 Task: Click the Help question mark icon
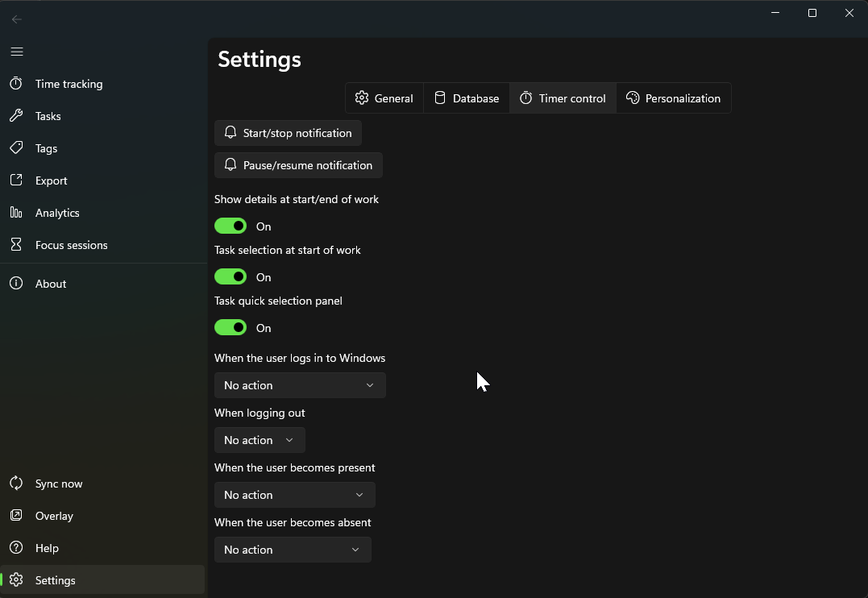click(x=16, y=548)
